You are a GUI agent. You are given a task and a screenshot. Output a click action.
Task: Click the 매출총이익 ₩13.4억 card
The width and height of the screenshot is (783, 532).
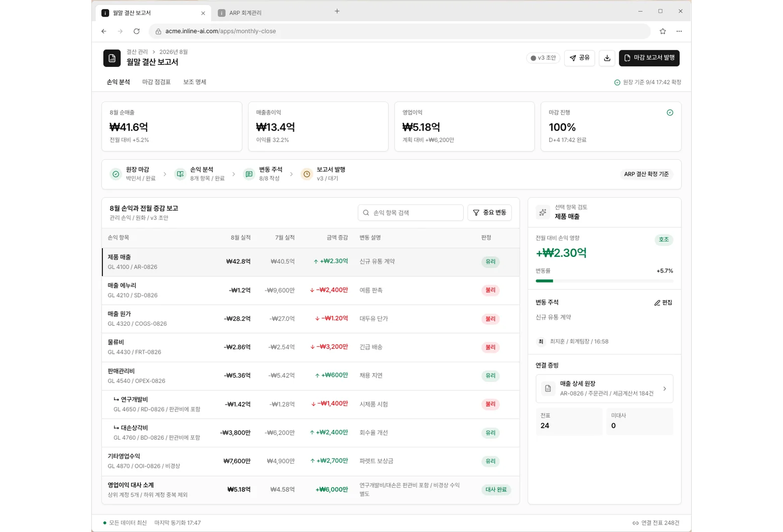(x=318, y=126)
